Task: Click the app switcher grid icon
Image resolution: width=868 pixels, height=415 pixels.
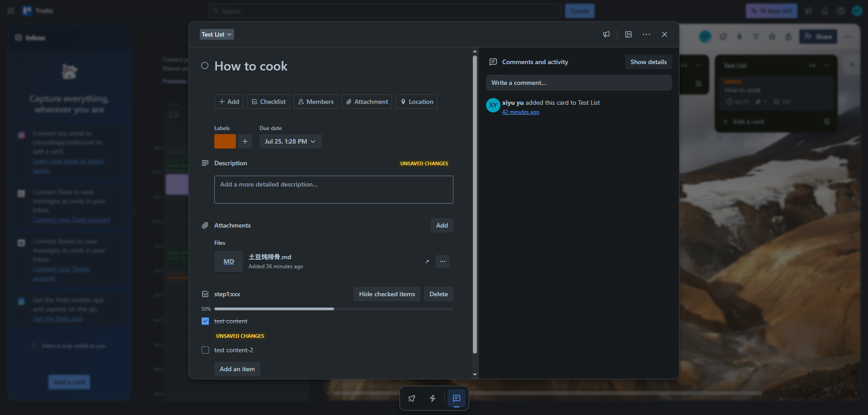Action: pos(11,11)
